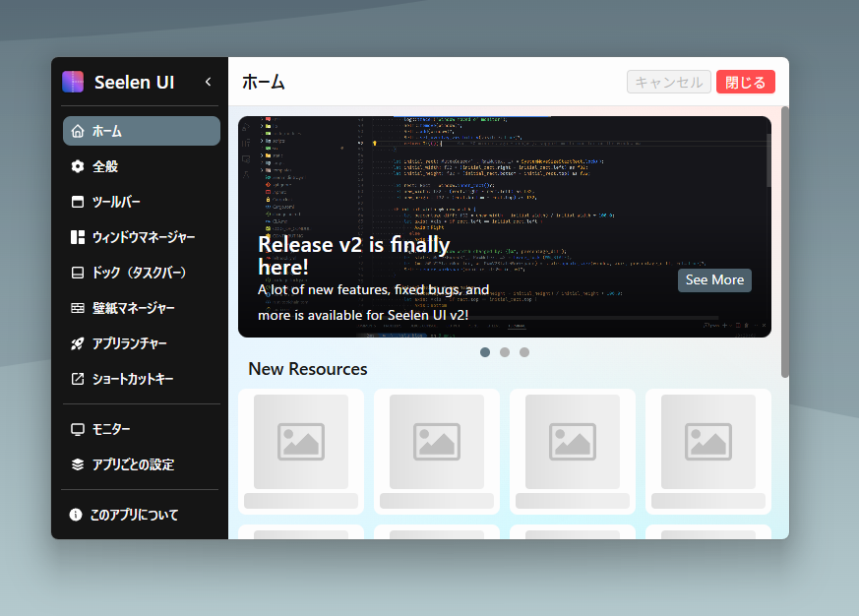This screenshot has height=616, width=859.
Task: Open the fourth New Resources placeholder card
Action: click(x=708, y=452)
